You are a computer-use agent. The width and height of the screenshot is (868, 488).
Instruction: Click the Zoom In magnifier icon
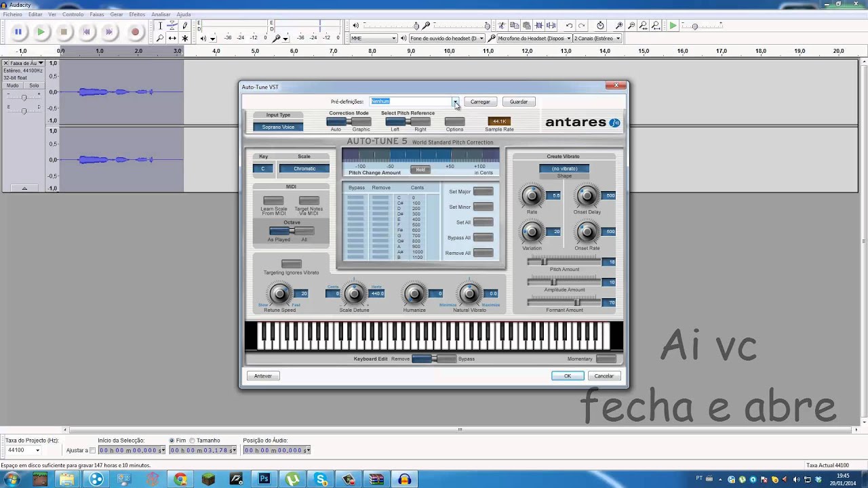coord(619,26)
